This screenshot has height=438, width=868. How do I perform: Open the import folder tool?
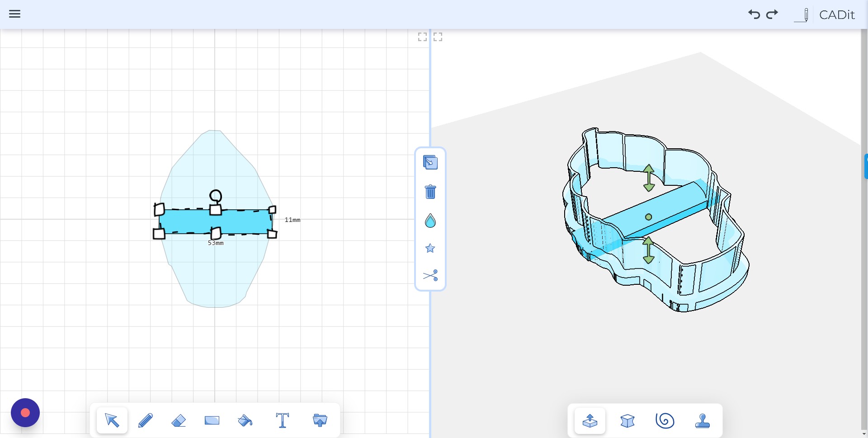click(320, 420)
